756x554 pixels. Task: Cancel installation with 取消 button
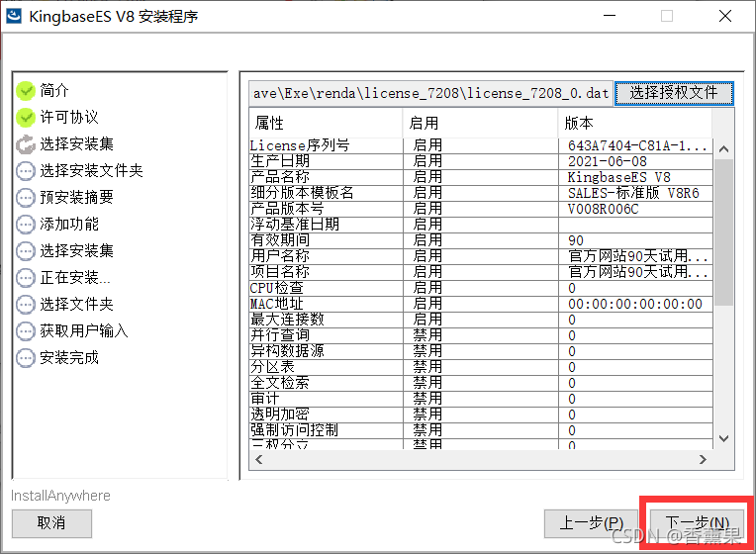[x=51, y=523]
